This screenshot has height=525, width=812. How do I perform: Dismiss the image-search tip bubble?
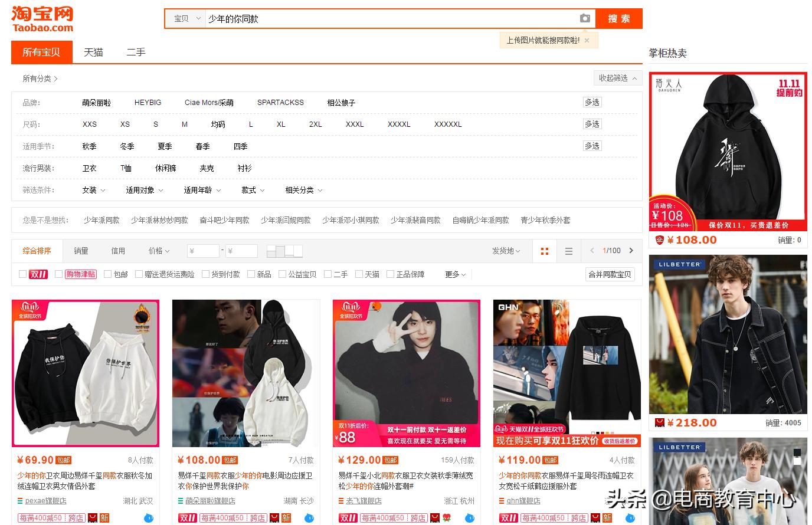tap(587, 39)
